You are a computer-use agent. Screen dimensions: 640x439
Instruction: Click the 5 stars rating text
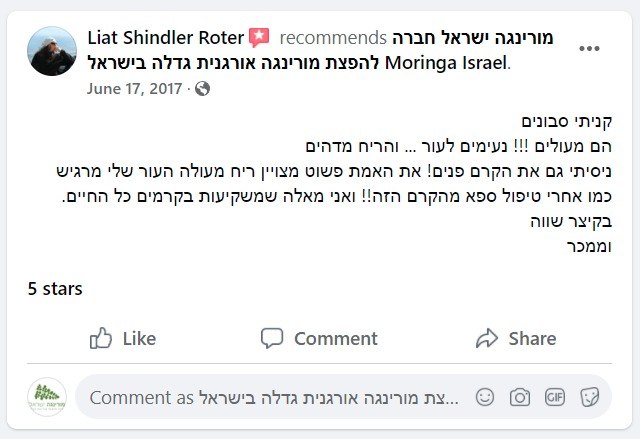[55, 290]
